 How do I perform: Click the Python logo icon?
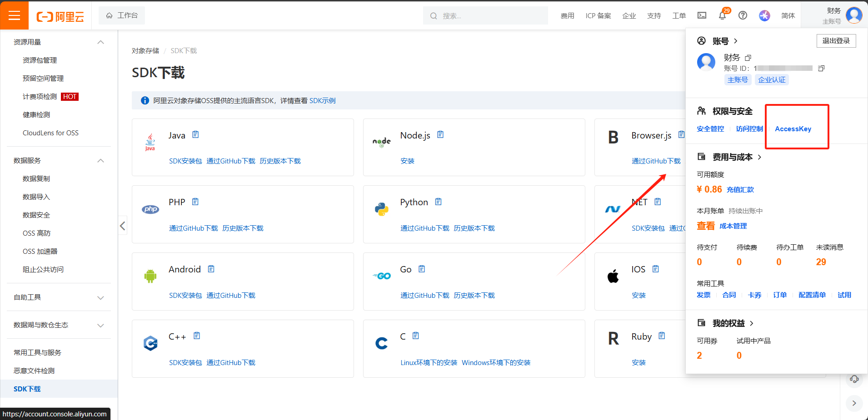[382, 209]
